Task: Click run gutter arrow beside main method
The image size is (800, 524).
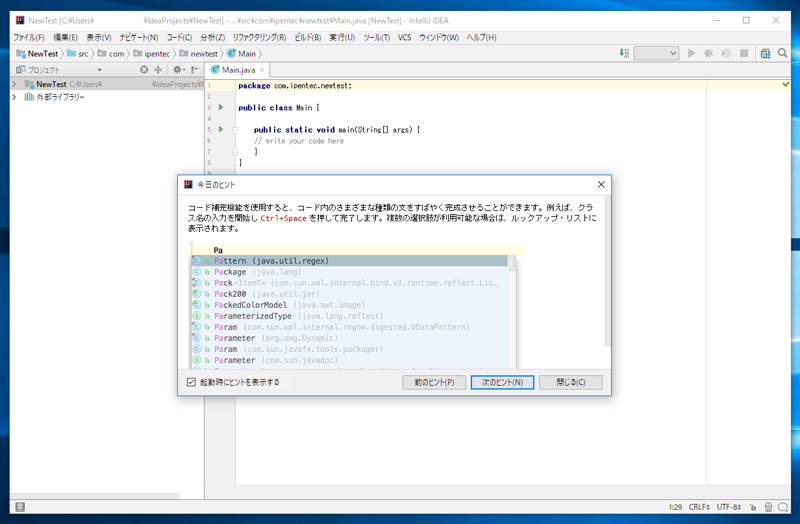Action: coord(221,129)
